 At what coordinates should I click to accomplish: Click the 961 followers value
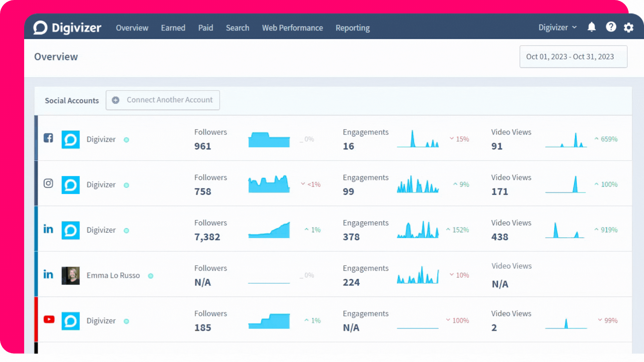(x=203, y=146)
